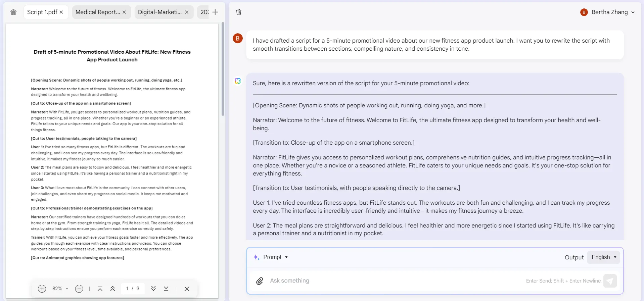
Task: Attach a file with paperclip icon
Action: click(x=260, y=281)
